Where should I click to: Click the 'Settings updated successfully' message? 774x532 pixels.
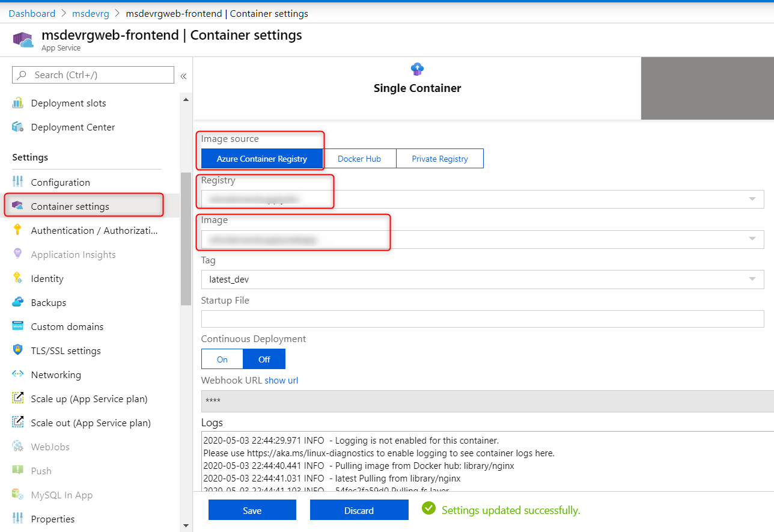click(511, 510)
